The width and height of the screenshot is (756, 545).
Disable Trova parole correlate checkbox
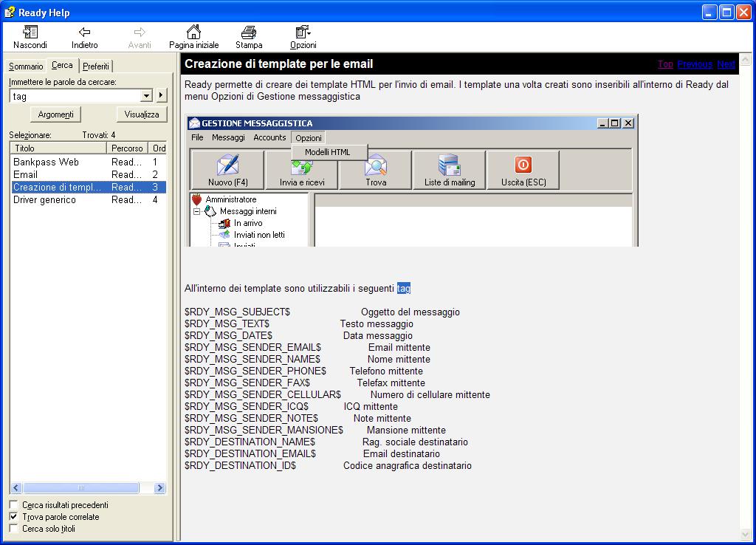click(x=13, y=516)
